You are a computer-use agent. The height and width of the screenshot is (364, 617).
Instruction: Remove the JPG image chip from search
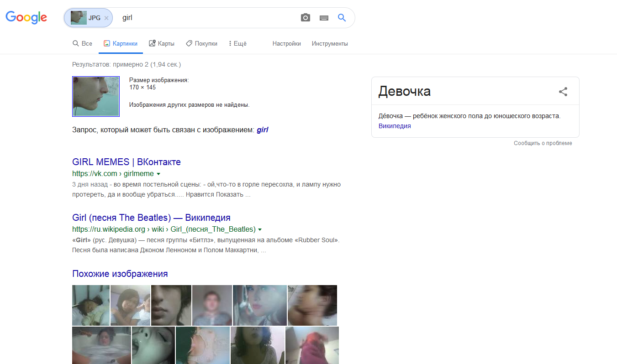coord(106,18)
